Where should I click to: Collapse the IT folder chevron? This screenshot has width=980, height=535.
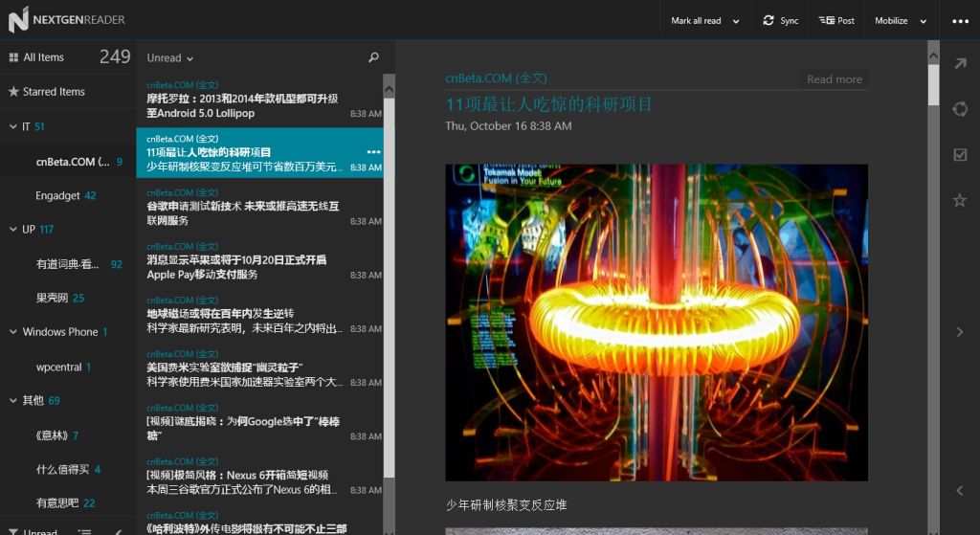[13, 126]
